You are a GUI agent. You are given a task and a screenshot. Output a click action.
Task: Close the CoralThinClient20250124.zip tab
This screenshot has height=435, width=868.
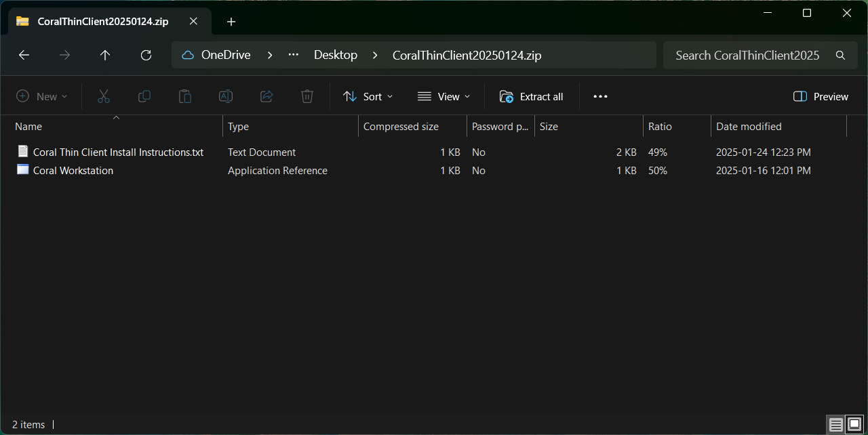(x=193, y=21)
